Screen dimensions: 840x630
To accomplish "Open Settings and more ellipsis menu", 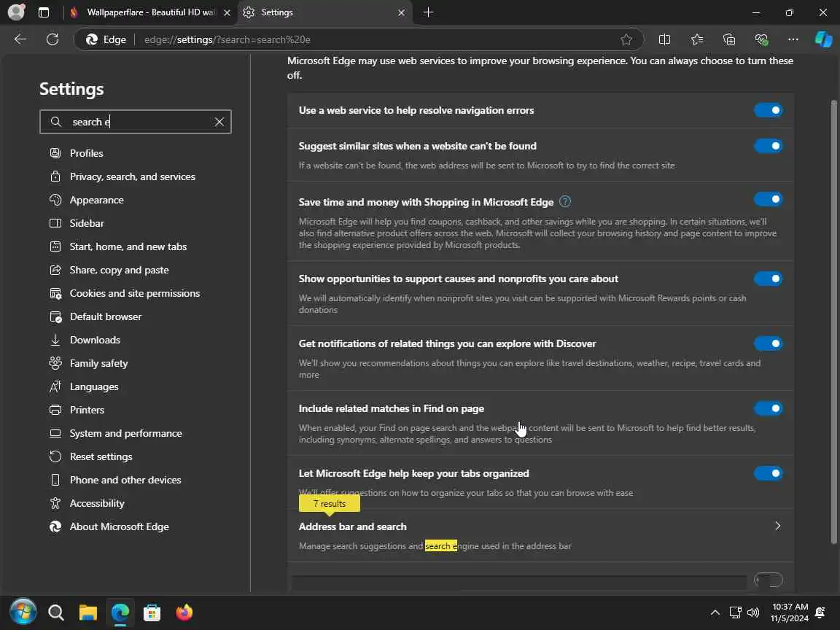I will pyautogui.click(x=793, y=39).
